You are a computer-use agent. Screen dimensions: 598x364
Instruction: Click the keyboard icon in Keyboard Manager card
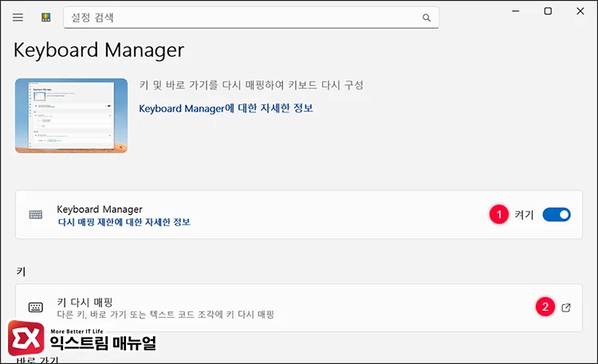tap(36, 215)
